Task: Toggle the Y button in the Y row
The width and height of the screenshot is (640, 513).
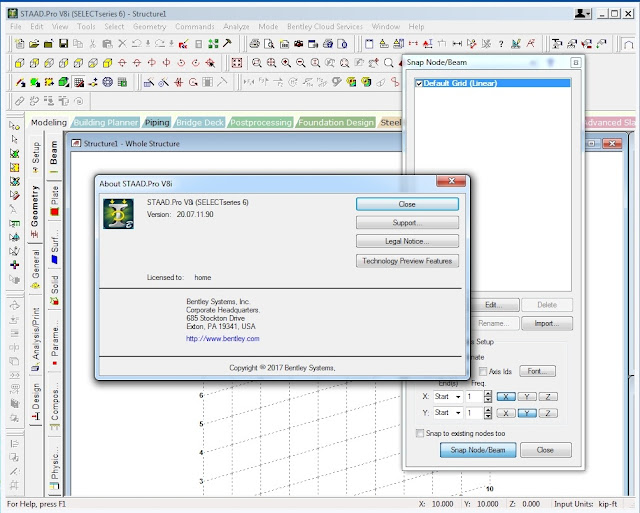Action: [x=527, y=413]
